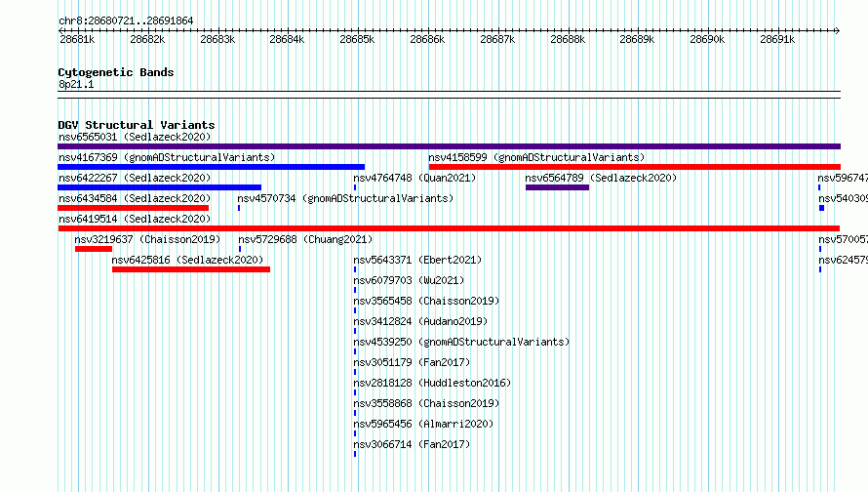Viewport: 868px width, 492px height.
Task: Click the 28683k ruler tick label
Action: (x=217, y=39)
